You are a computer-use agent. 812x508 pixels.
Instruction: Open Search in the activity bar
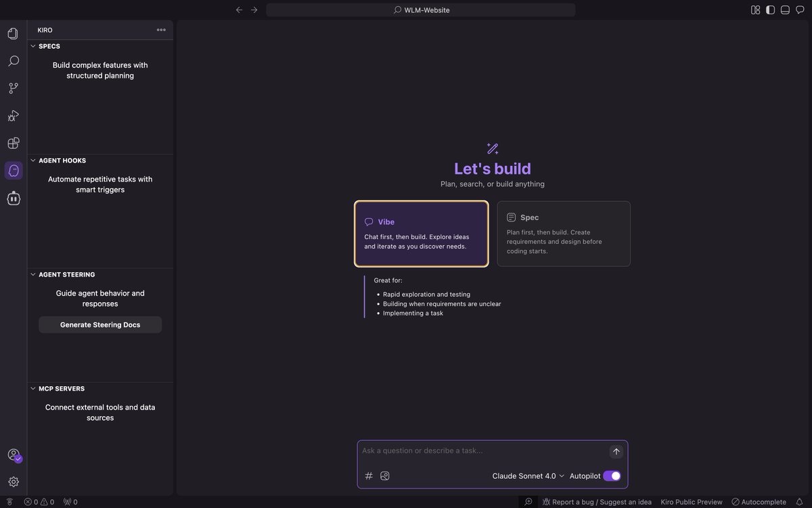click(13, 61)
